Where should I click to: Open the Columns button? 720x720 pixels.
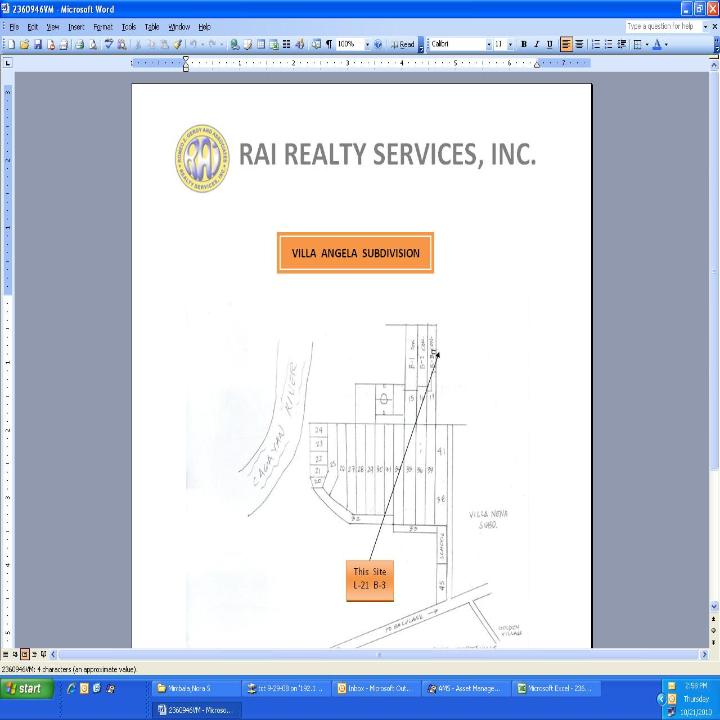[x=287, y=45]
